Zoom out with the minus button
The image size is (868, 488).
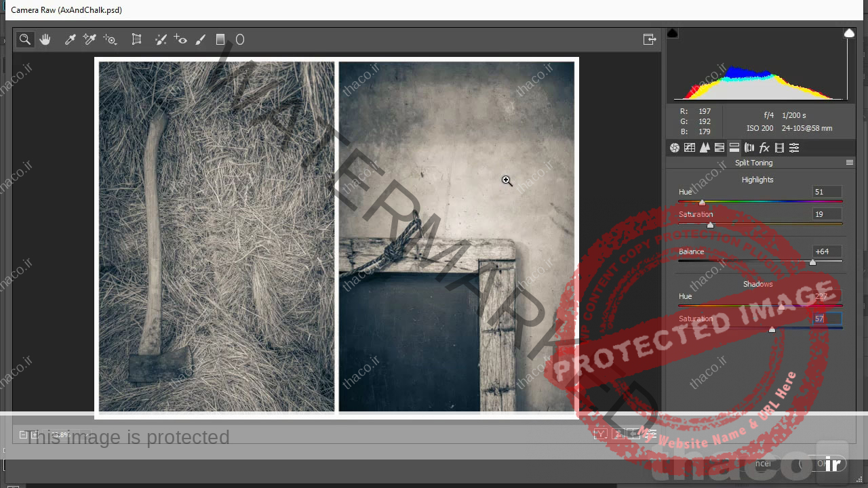(23, 434)
